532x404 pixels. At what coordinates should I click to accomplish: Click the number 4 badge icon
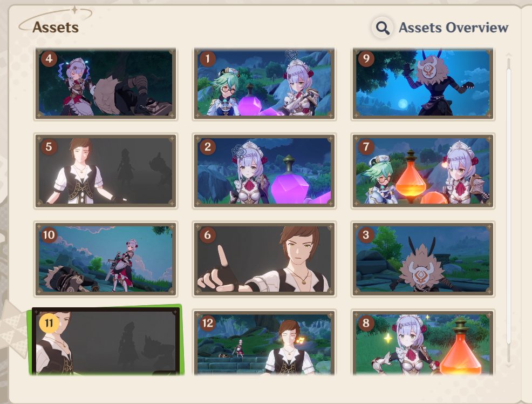click(x=49, y=58)
